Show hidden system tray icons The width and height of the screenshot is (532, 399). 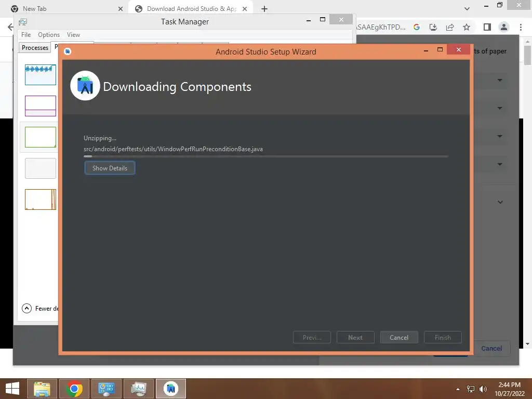coord(458,389)
